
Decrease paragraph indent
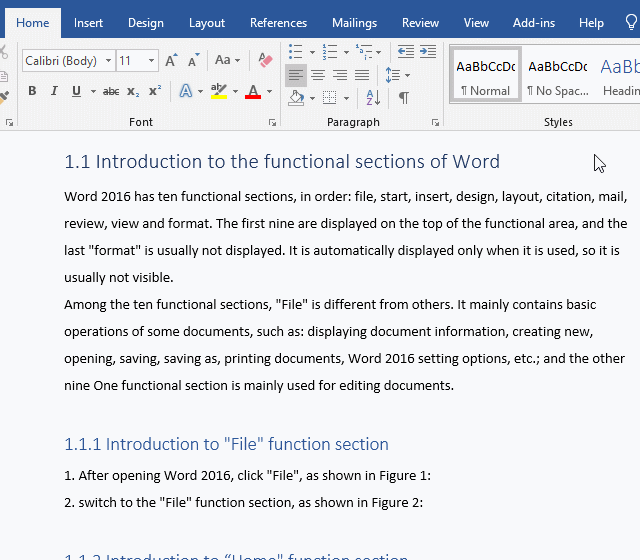click(x=406, y=51)
